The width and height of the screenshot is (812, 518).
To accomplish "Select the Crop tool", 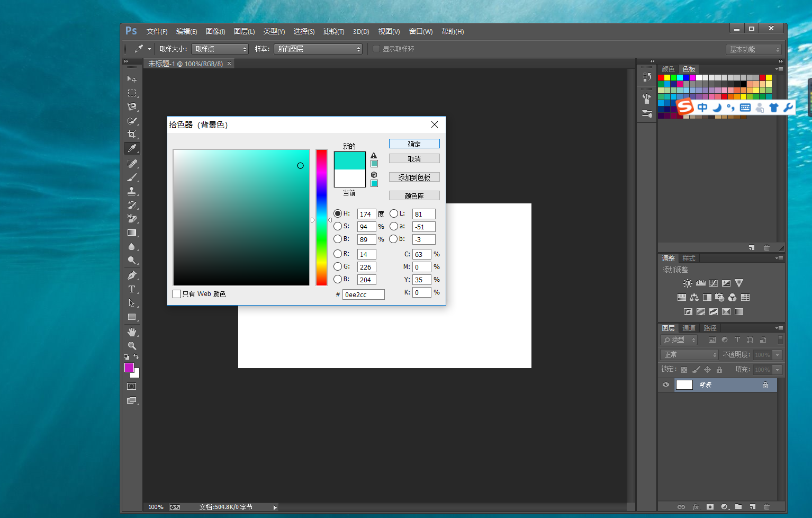I will (x=132, y=134).
